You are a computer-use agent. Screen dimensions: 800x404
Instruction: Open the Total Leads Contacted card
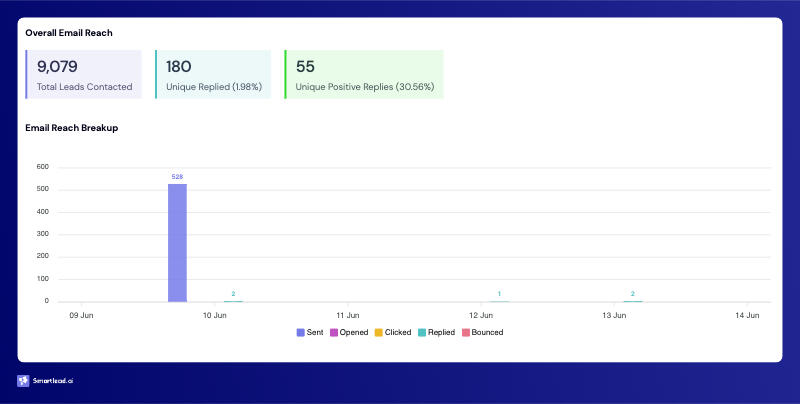pos(84,75)
